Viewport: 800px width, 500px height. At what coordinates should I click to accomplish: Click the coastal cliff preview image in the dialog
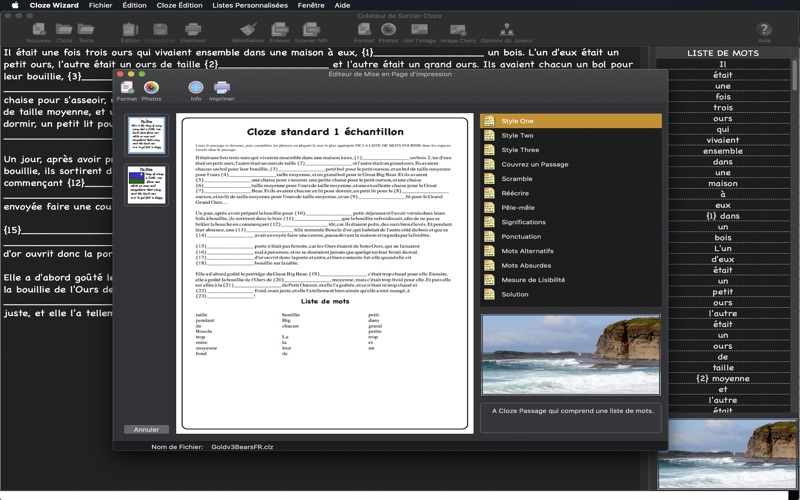point(570,355)
